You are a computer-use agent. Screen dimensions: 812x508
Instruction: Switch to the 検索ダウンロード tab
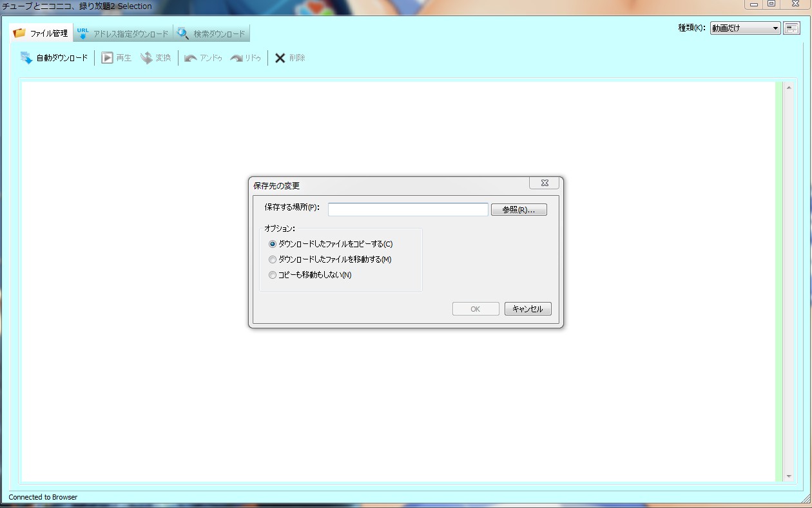click(211, 33)
